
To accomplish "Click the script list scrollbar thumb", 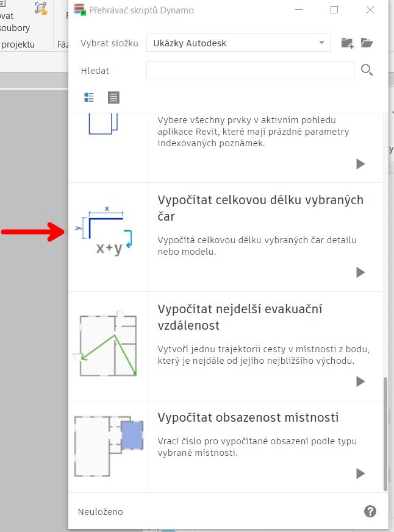I will pyautogui.click(x=385, y=434).
